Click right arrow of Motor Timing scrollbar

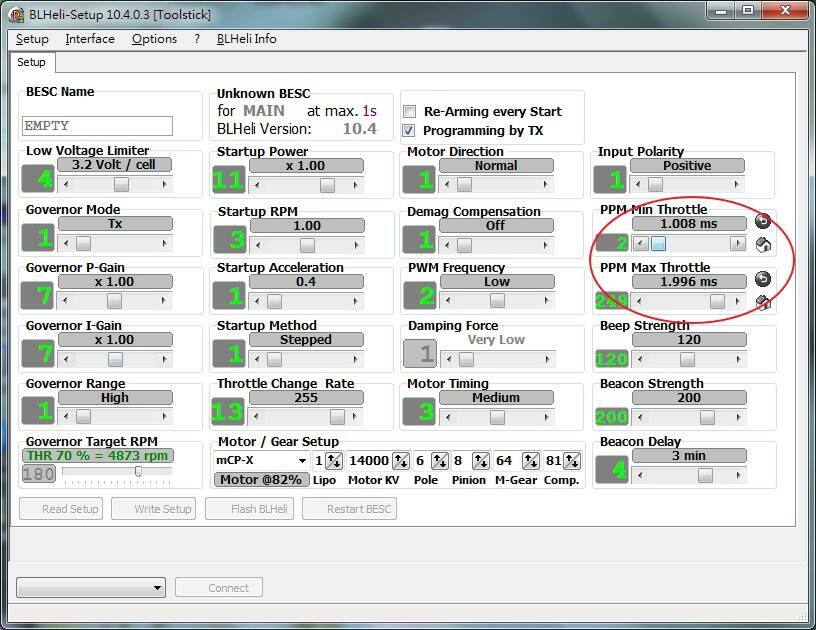click(x=547, y=417)
